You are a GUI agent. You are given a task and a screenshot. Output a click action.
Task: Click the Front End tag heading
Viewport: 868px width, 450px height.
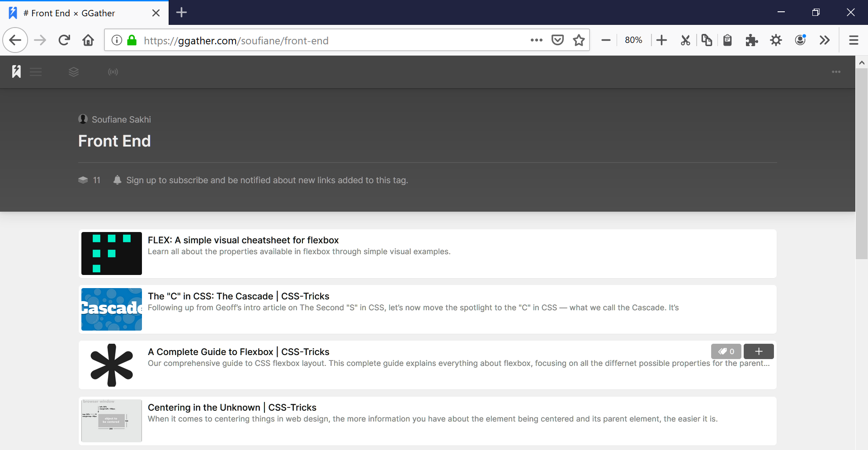pos(114,141)
